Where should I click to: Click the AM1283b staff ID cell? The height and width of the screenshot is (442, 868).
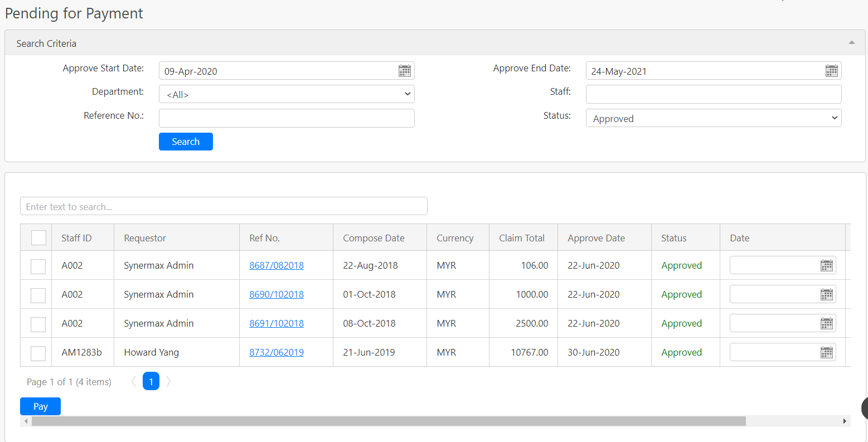[x=81, y=352]
